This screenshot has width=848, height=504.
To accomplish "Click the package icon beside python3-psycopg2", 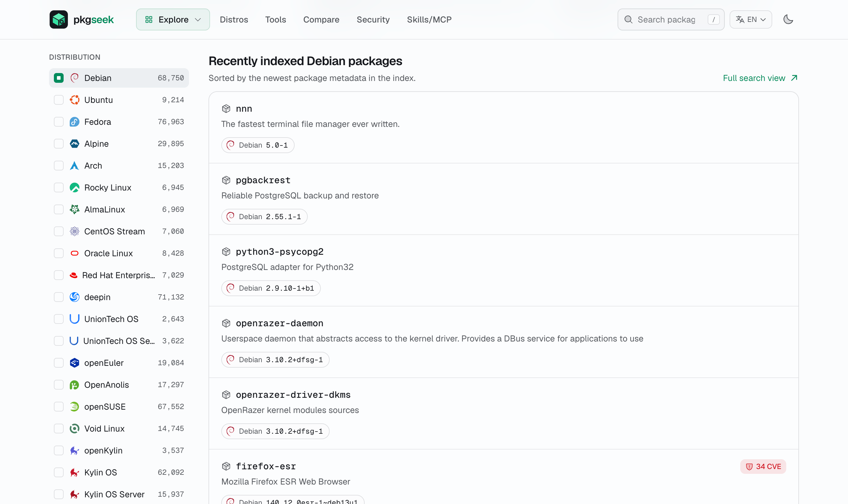I will (226, 252).
